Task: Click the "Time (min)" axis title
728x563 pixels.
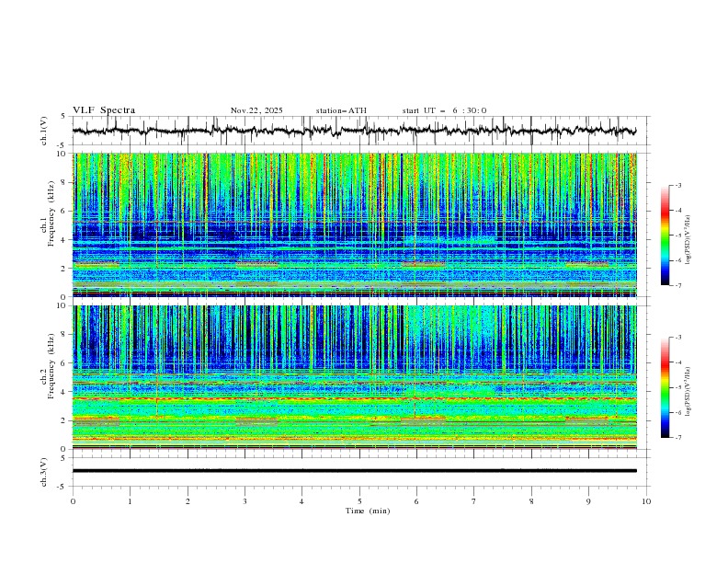Action: [368, 511]
